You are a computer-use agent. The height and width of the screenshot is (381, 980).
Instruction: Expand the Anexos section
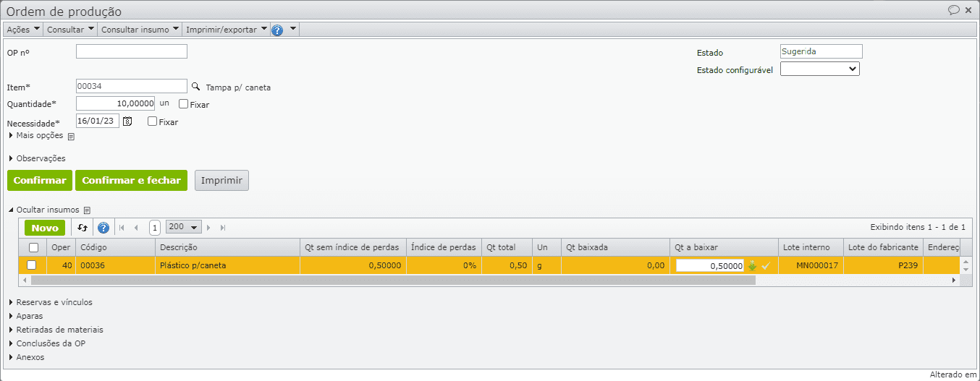(x=26, y=357)
